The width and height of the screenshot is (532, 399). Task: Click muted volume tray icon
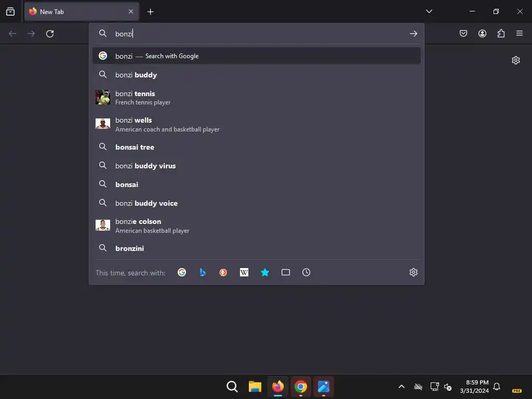[x=448, y=387]
